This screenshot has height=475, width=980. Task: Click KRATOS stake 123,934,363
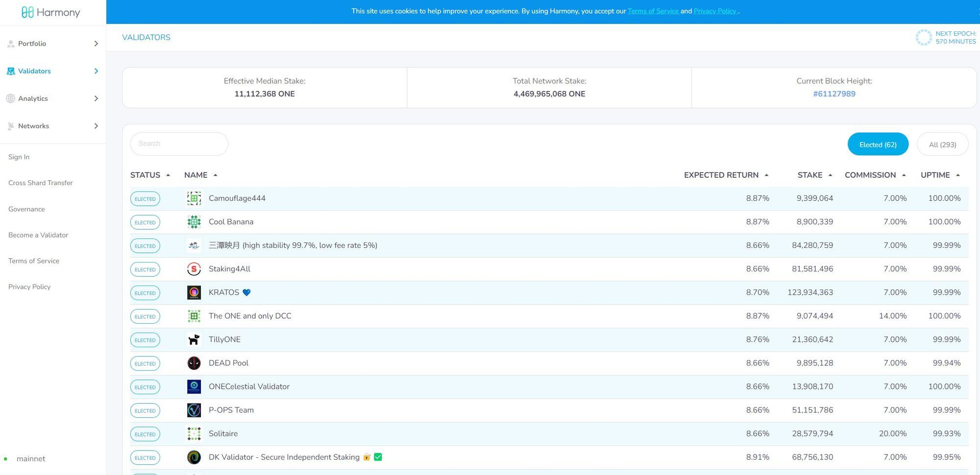[x=810, y=292]
